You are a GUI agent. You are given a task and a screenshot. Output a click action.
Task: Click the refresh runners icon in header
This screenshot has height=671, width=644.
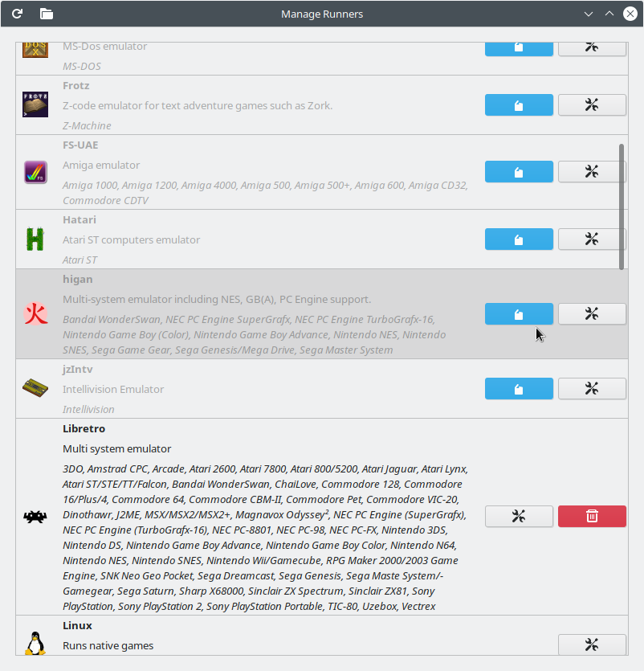(x=17, y=14)
